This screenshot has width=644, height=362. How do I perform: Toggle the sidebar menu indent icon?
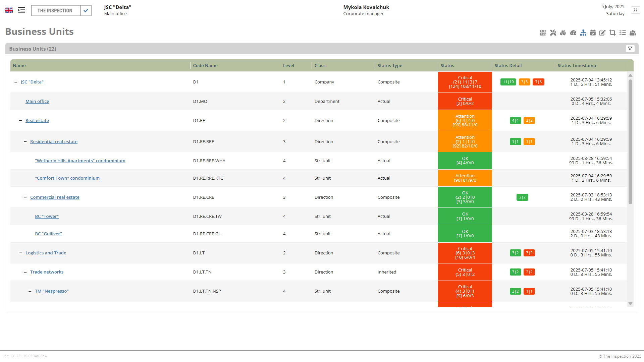[21, 10]
